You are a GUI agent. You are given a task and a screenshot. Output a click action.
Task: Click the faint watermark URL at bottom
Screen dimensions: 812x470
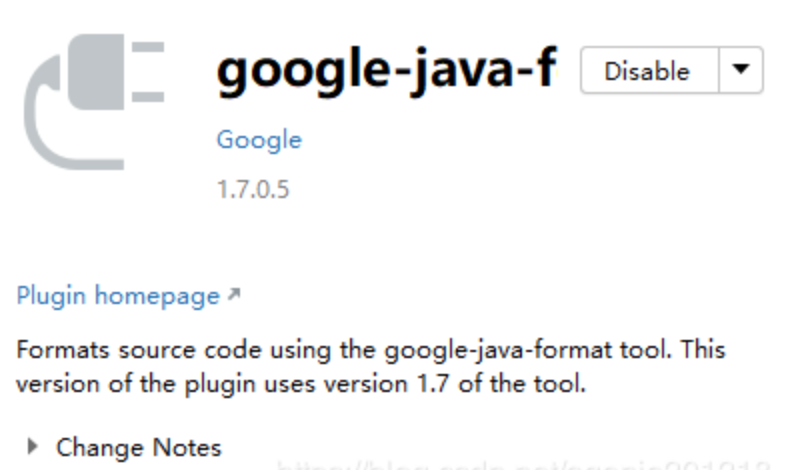tap(523, 465)
